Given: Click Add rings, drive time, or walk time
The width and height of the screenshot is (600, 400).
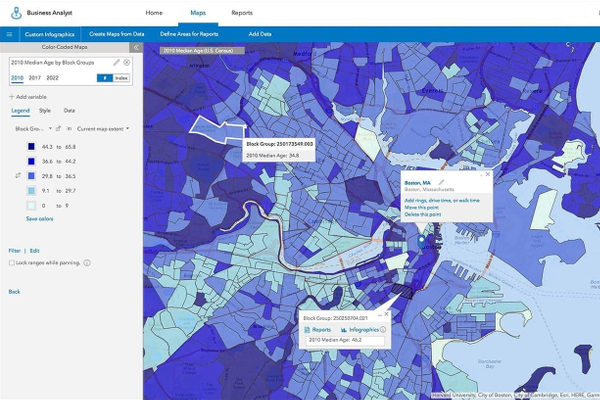Looking at the screenshot, I should pyautogui.click(x=442, y=201).
